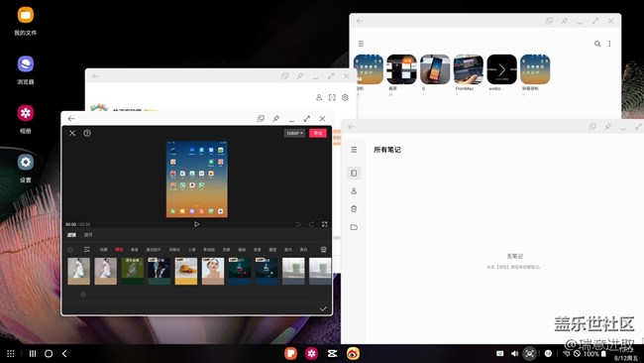
Task: Open the folders icon in notes sidebar
Action: pyautogui.click(x=354, y=227)
